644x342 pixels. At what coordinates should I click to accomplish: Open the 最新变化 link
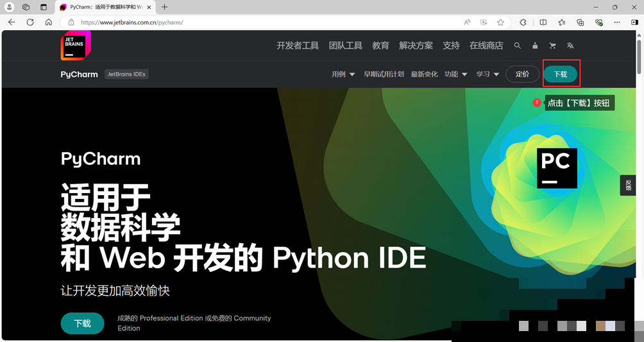pyautogui.click(x=424, y=74)
